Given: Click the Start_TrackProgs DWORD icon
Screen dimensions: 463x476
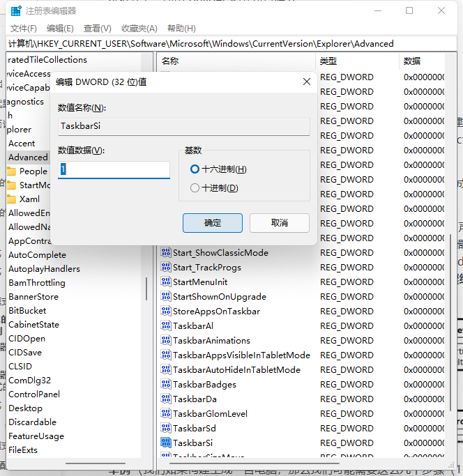Looking at the screenshot, I should [x=166, y=267].
